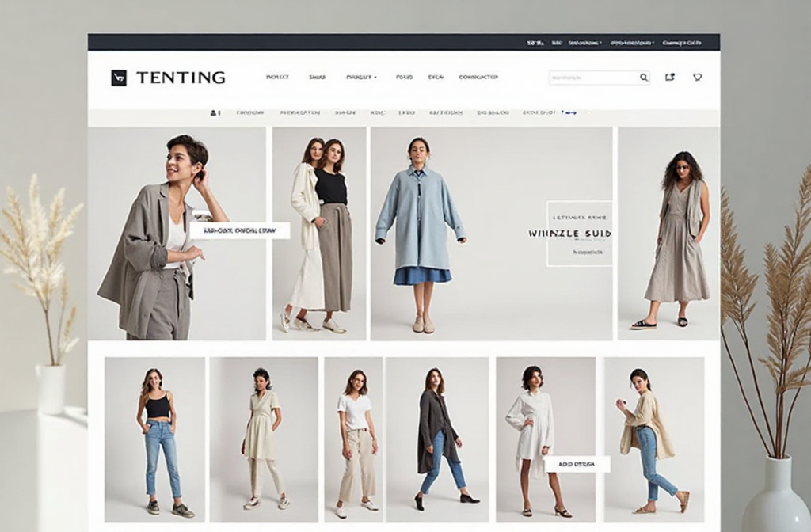Open the icon right of search box
811x532 pixels.
[670, 77]
